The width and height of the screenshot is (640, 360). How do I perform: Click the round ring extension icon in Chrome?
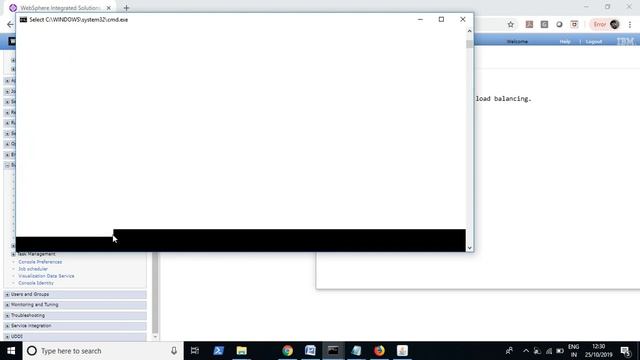click(559, 24)
